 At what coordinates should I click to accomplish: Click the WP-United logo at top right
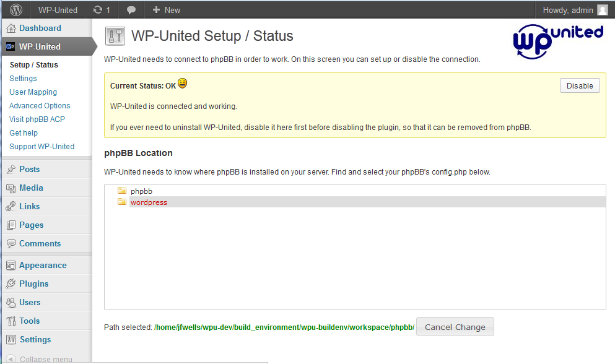pos(558,41)
